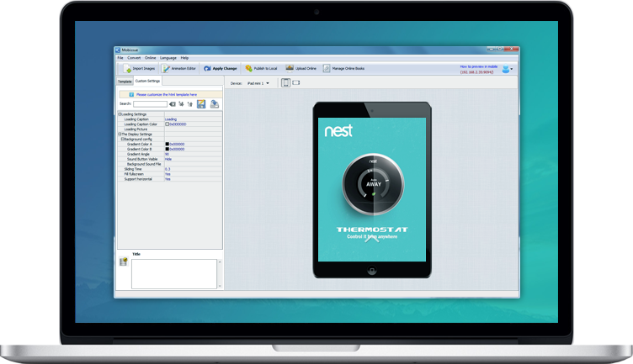Open the Device iPad mini 1 dropdown

[258, 83]
